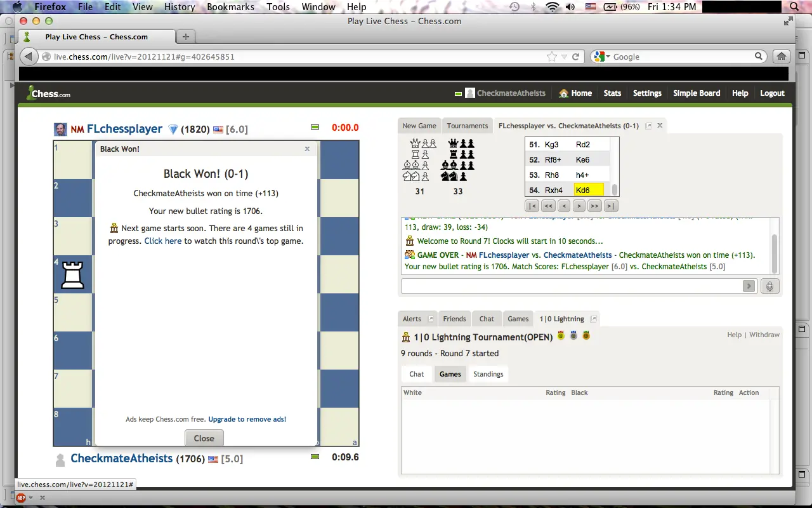
Task: Click the tournament Help link
Action: coord(735,335)
